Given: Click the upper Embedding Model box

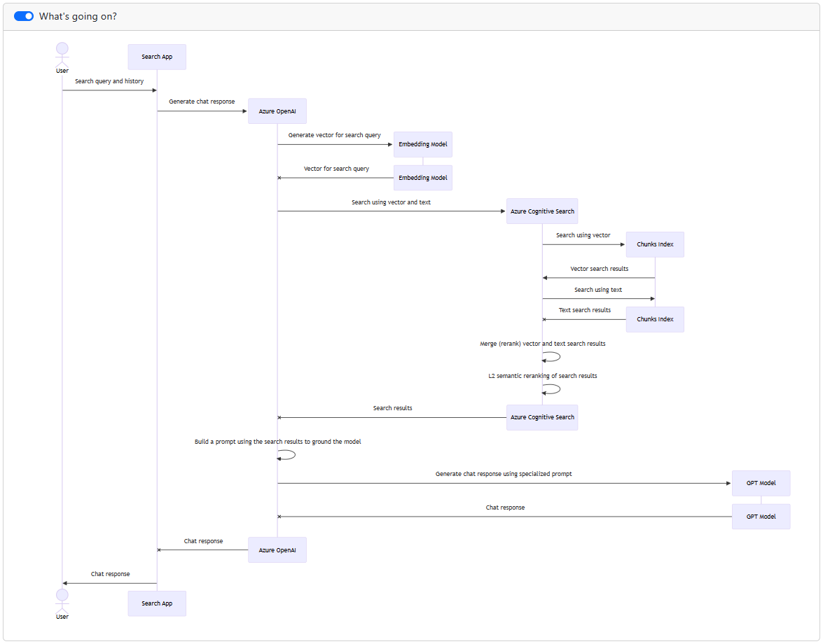Looking at the screenshot, I should pos(423,144).
